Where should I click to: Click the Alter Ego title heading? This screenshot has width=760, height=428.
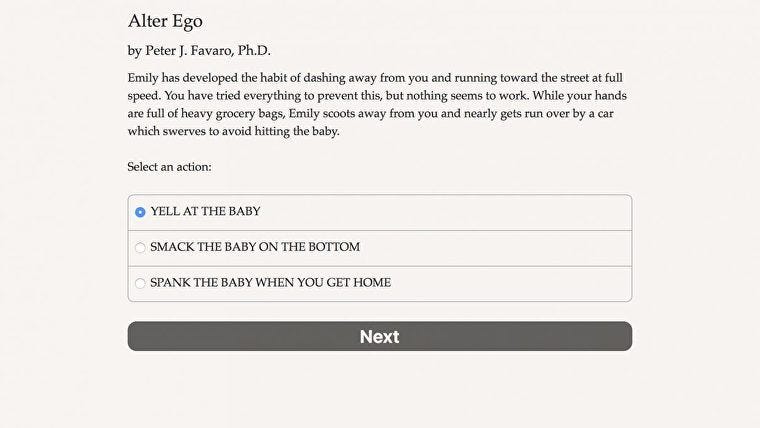(x=165, y=21)
